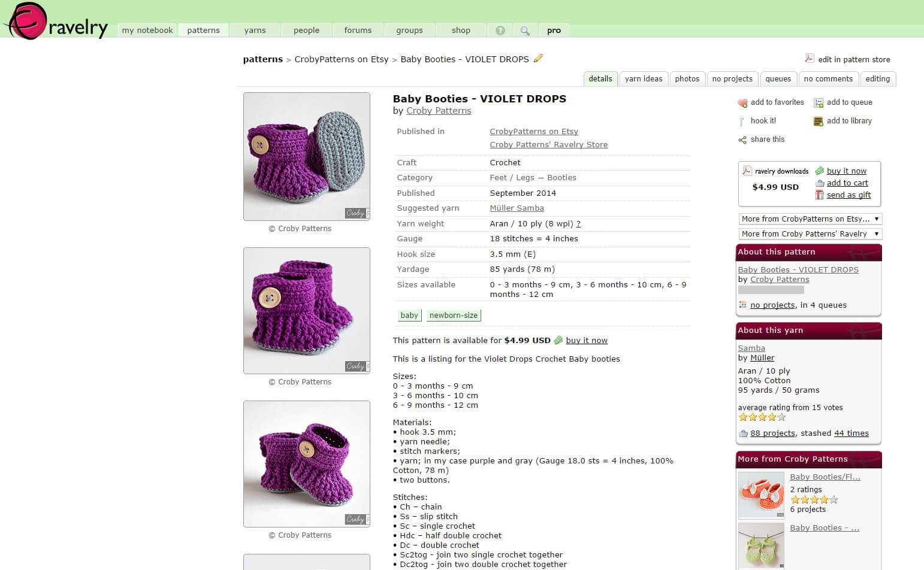Screen dimensions: 924x570
Task: Open the groups menu
Action: [409, 31]
